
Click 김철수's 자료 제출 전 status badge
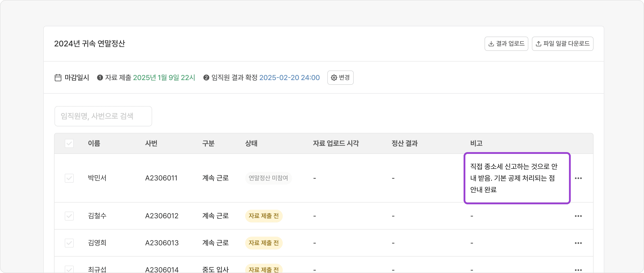263,216
